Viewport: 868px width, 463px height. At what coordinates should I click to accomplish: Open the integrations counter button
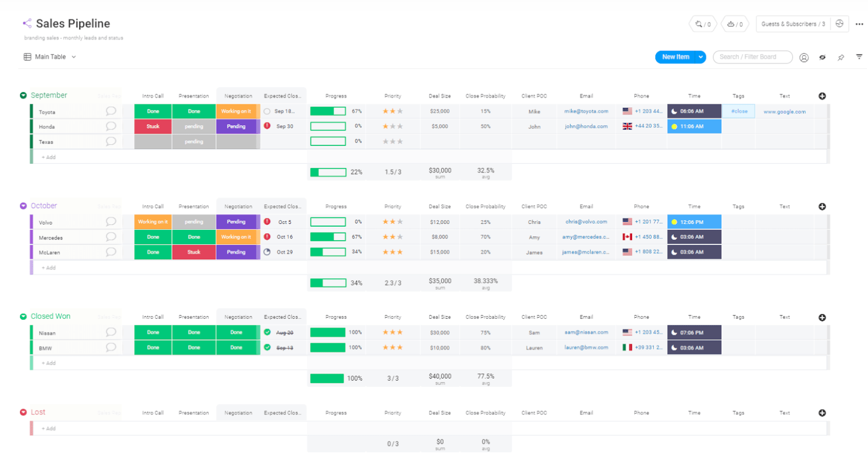(703, 24)
